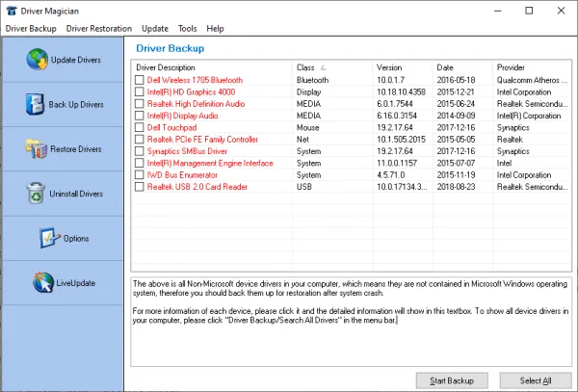Image resolution: width=578 pixels, height=392 pixels.
Task: Tick checkbox for Realtek PCIe FE Family Controller
Action: 140,140
